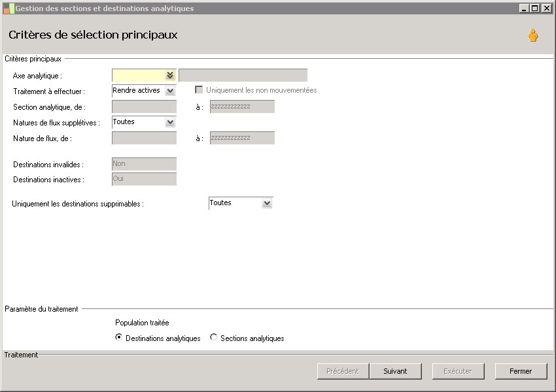Toggle Uniquement les non mouvementées checkbox

pyautogui.click(x=199, y=90)
